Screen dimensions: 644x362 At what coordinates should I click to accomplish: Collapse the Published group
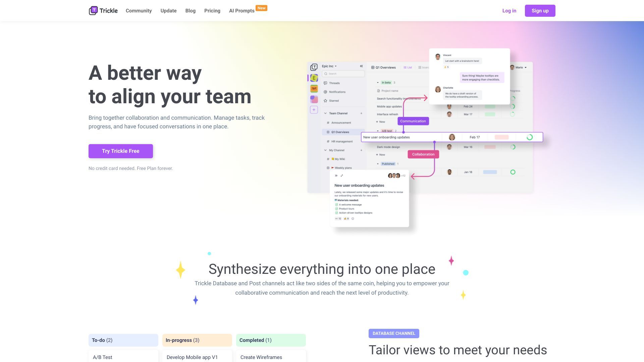[378, 164]
